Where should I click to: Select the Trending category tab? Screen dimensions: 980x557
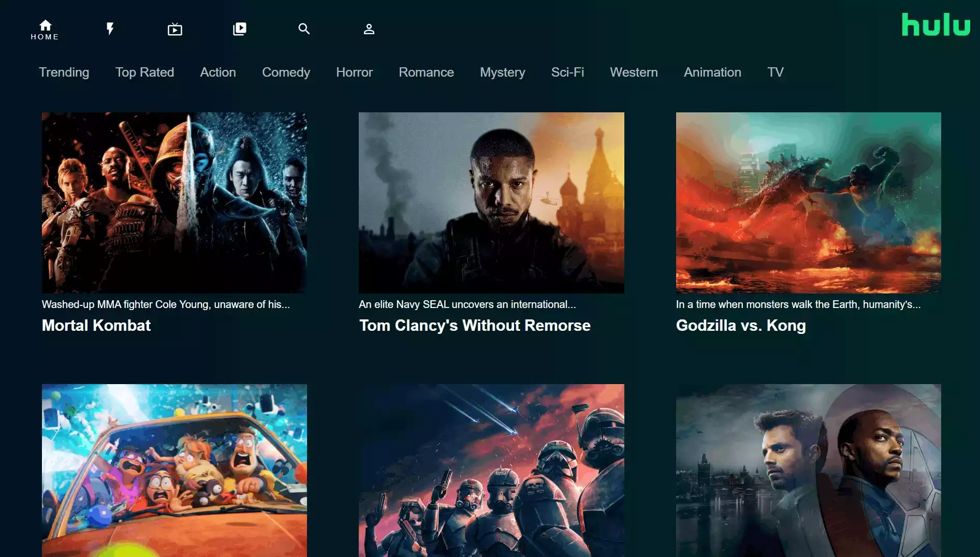coord(64,72)
